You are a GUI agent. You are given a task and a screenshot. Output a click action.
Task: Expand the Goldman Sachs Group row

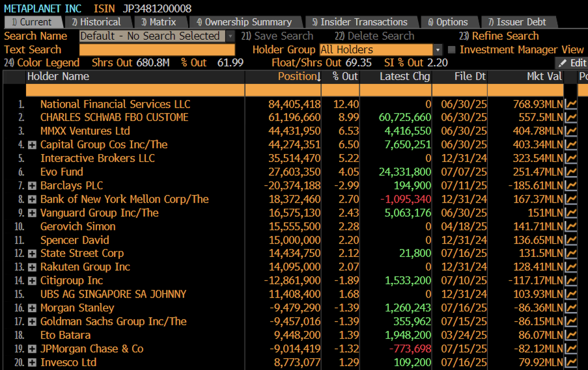tap(32, 322)
